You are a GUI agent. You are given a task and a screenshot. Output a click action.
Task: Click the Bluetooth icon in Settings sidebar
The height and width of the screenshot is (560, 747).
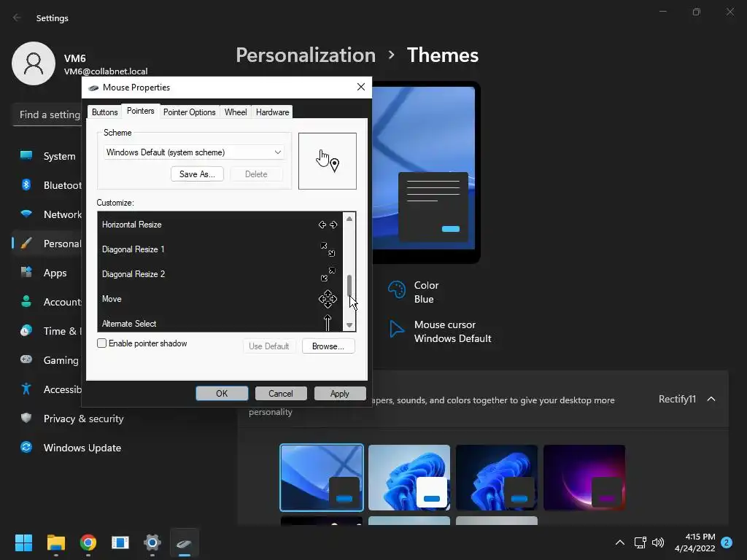pos(26,184)
